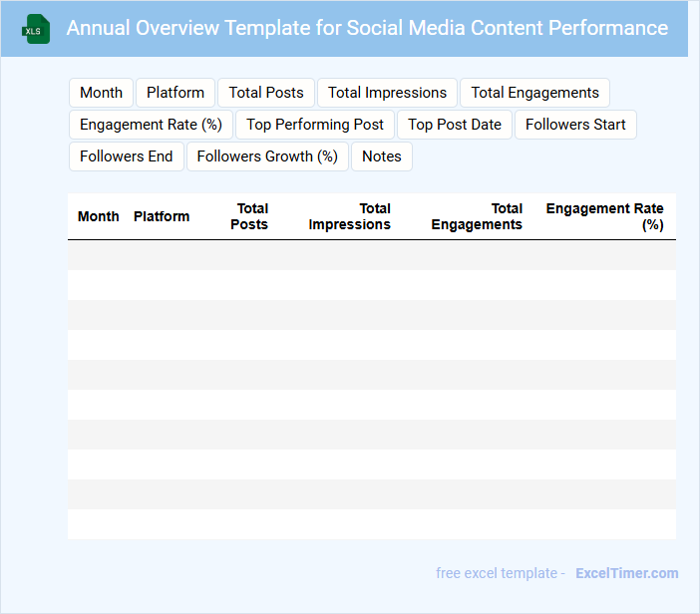Screen dimensions: 700x614
Task: Select the Engagement Rate (%) tag
Action: click(151, 125)
